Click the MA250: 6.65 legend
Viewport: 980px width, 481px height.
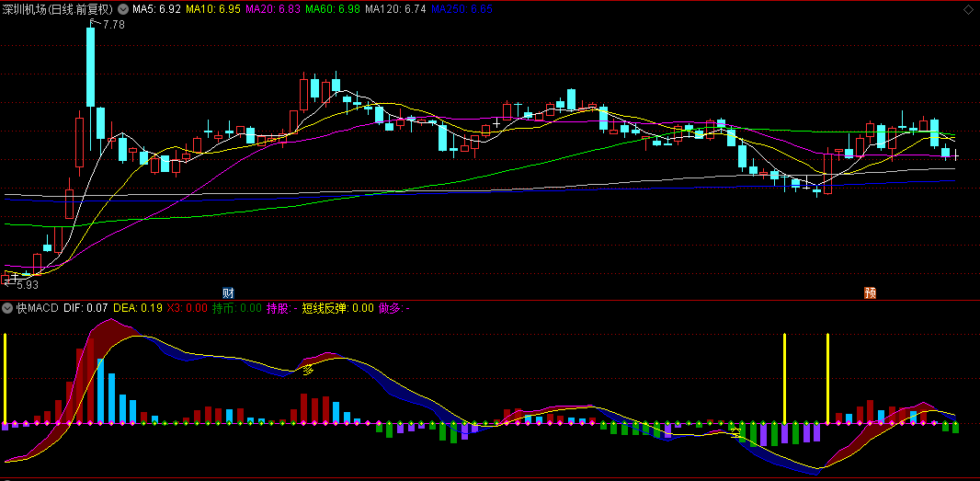tap(462, 9)
